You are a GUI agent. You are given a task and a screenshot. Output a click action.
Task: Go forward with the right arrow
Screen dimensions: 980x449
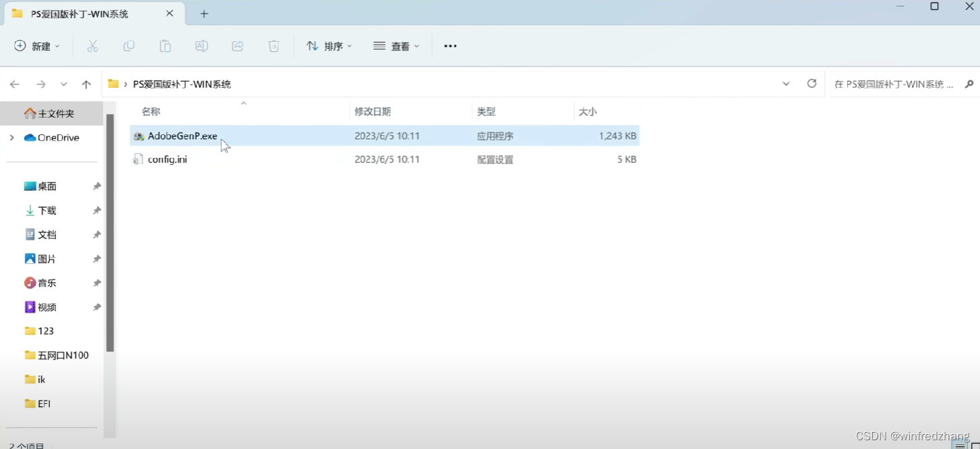(41, 84)
